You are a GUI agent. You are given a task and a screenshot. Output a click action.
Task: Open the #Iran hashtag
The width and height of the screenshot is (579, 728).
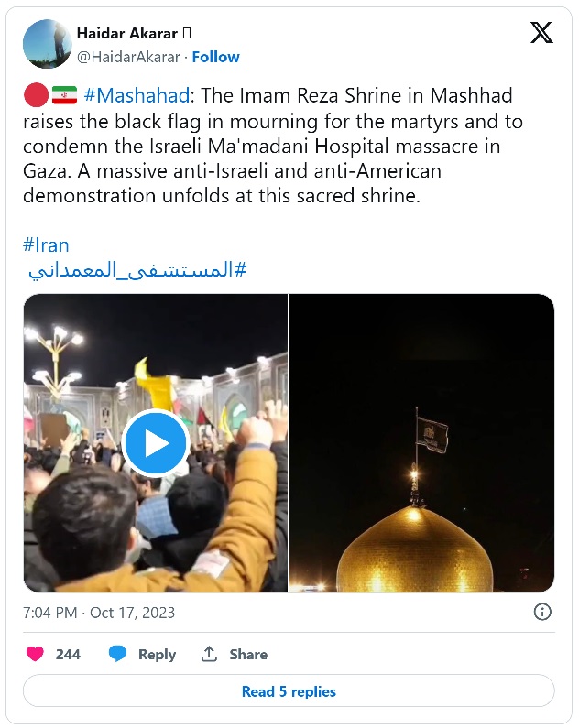[x=46, y=245]
